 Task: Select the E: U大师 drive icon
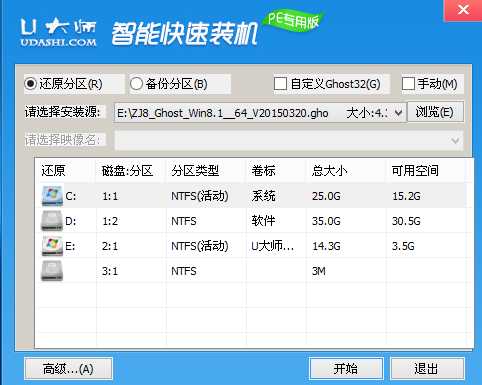tap(52, 246)
